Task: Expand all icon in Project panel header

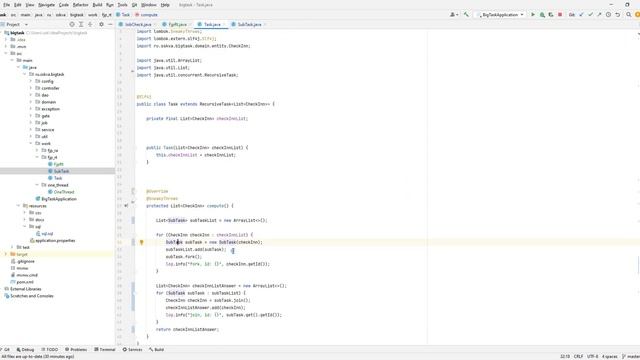Action: 81,24
